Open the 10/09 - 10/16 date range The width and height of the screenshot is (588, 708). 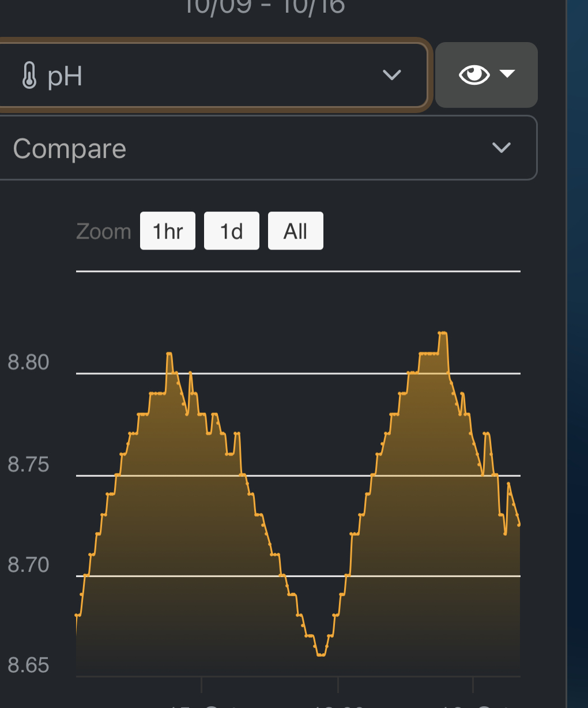[x=265, y=7]
